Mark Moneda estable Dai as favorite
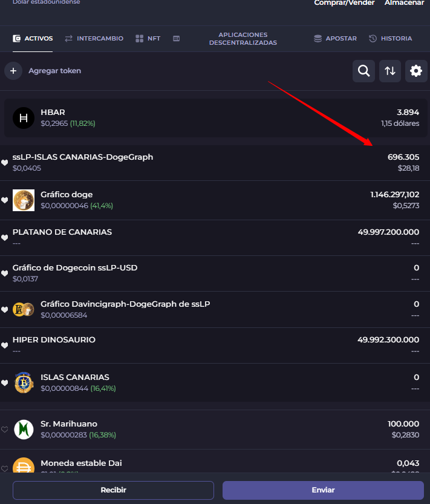 click(4, 469)
